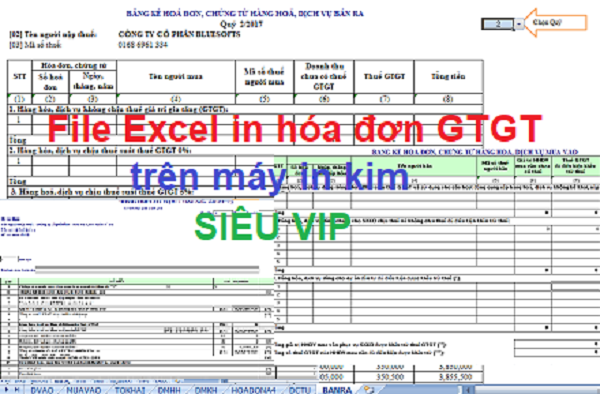Select the STT column header cell

[20, 77]
